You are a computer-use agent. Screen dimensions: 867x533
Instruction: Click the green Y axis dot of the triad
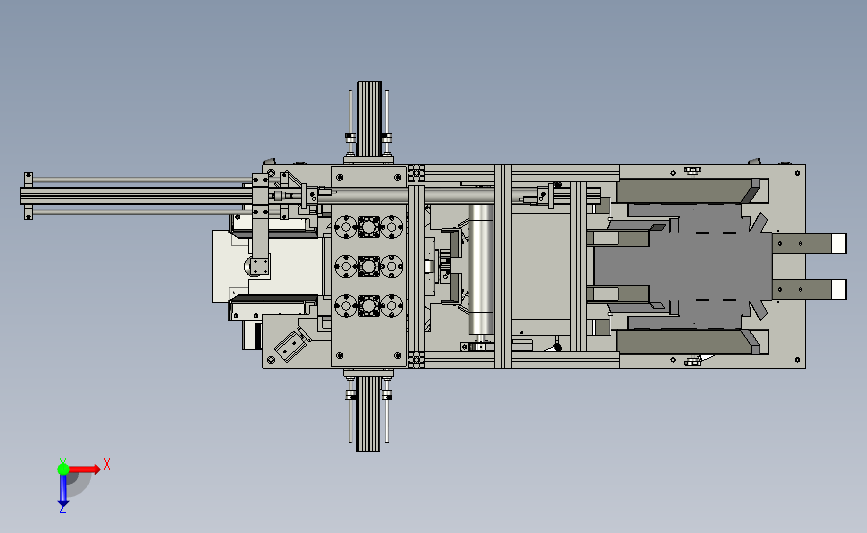pyautogui.click(x=63, y=469)
